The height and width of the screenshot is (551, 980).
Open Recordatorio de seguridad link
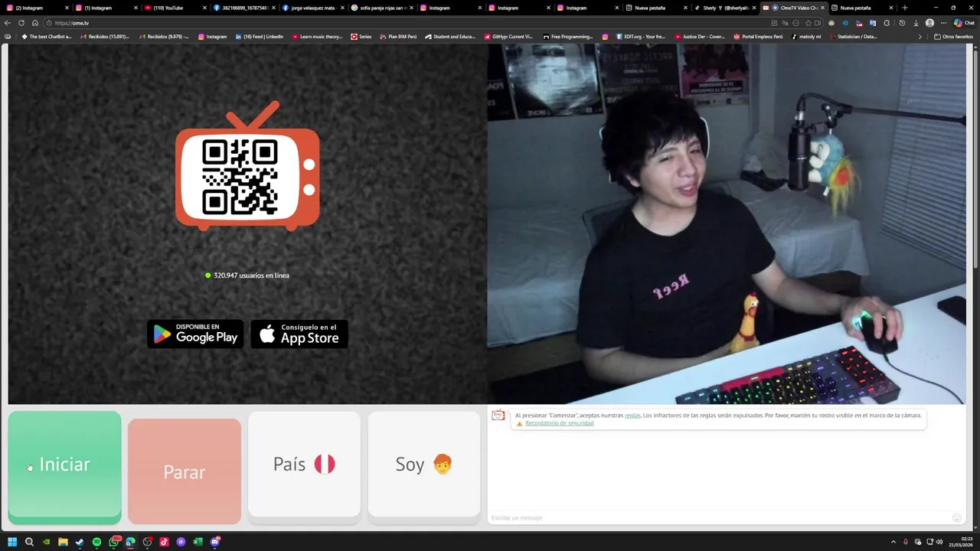coord(559,423)
